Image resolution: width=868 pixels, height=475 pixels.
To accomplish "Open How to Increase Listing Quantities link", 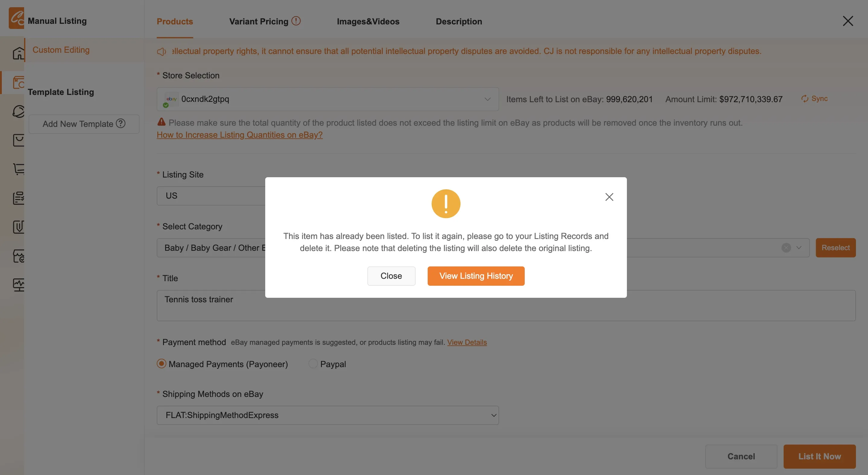I will (x=240, y=135).
